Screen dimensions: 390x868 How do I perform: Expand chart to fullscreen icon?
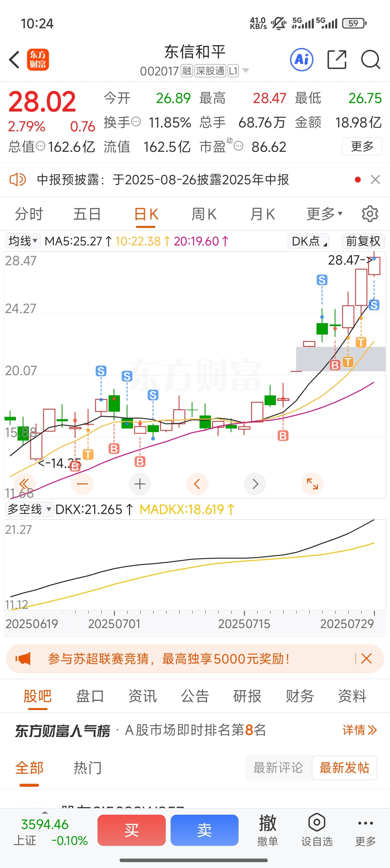[x=312, y=484]
